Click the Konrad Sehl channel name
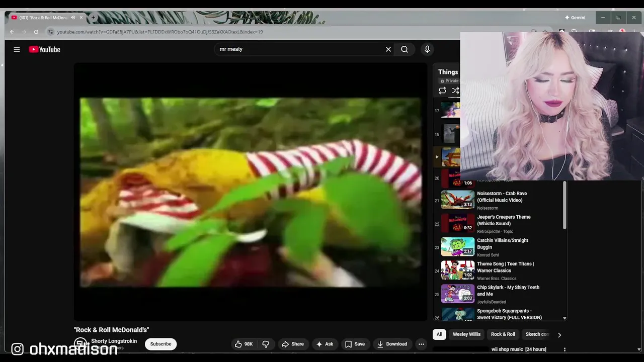 click(x=488, y=255)
